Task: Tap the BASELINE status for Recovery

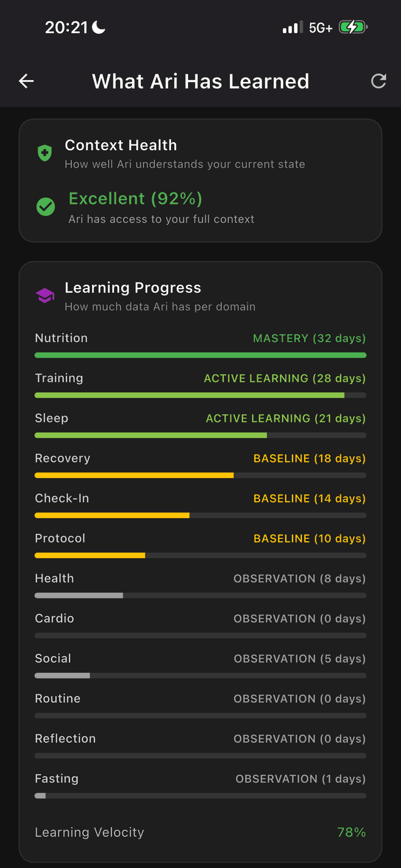Action: coord(308,458)
